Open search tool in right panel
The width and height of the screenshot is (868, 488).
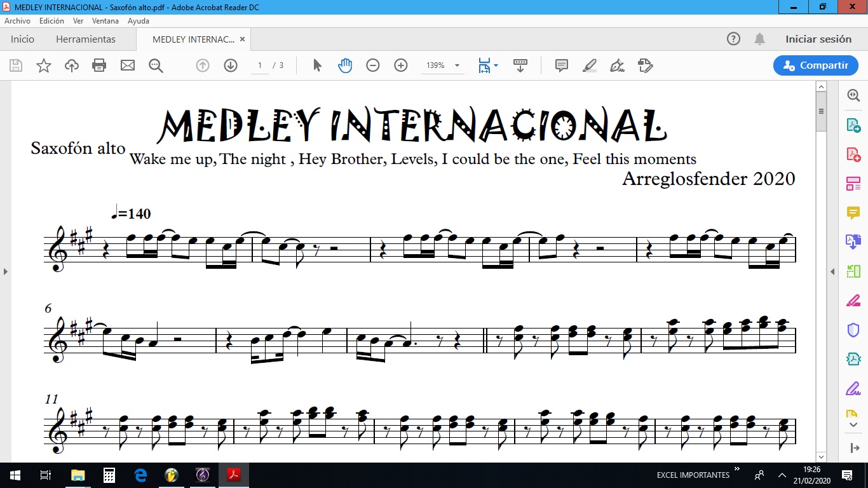853,95
